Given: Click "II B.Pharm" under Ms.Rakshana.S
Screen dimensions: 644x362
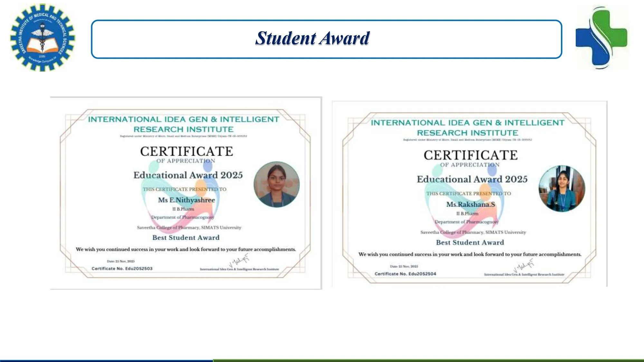Looking at the screenshot, I should tap(467, 214).
